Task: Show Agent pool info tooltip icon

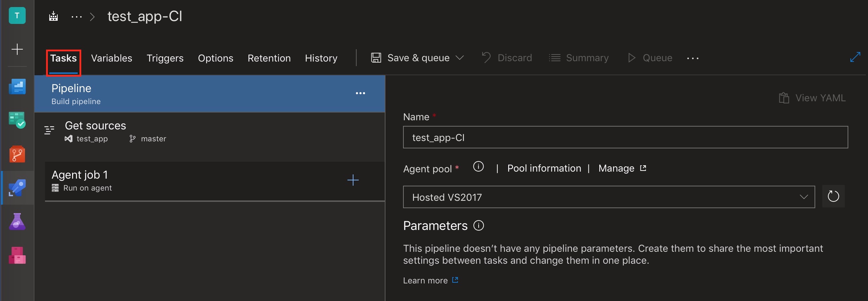Action: 478,167
